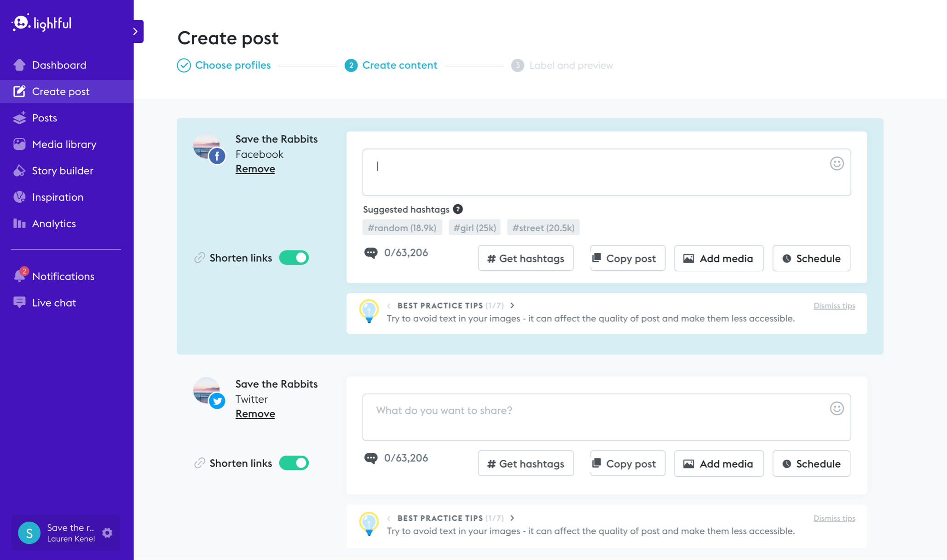Disable Shorten links for Facebook post
Viewport: 947px width, 560px height.
click(294, 258)
